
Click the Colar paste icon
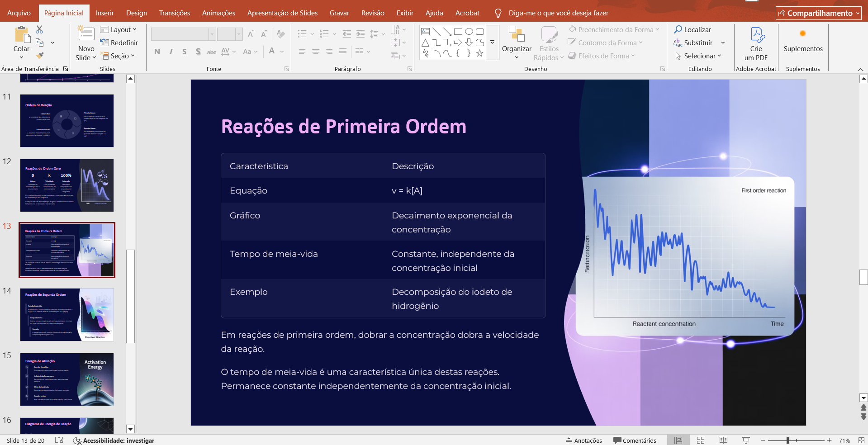pyautogui.click(x=21, y=34)
